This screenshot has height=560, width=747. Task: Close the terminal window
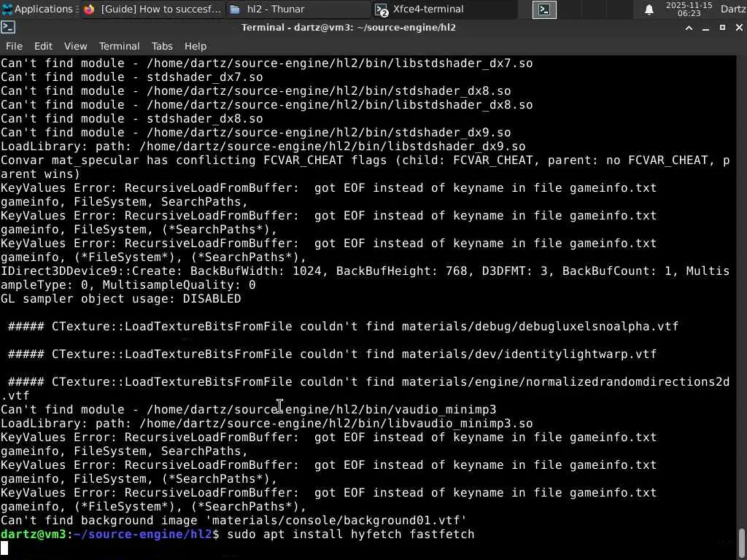739,28
